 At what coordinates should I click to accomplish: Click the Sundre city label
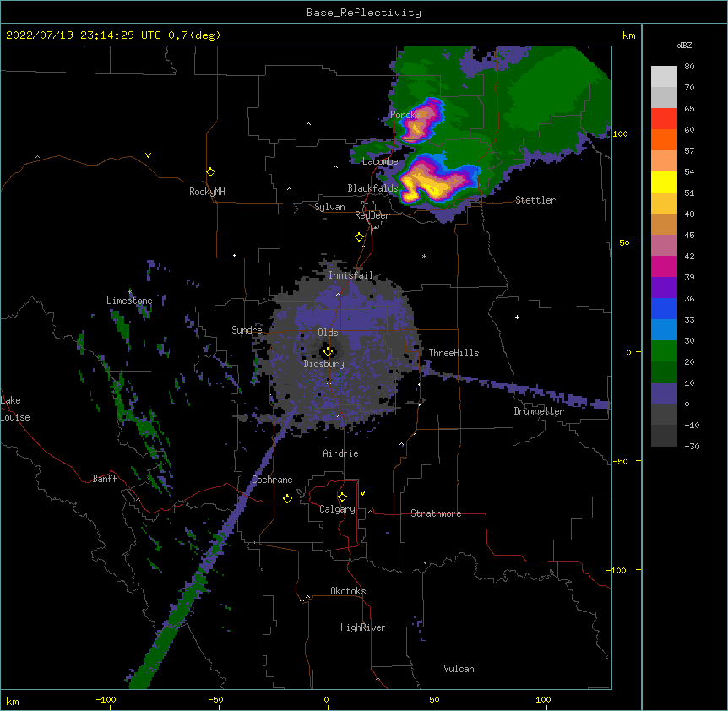pyautogui.click(x=247, y=330)
